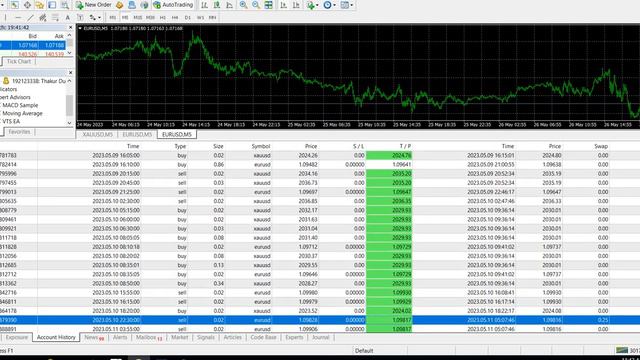Click the globe icon before AutoTrading
The height and width of the screenshot is (360, 640).
144,5
